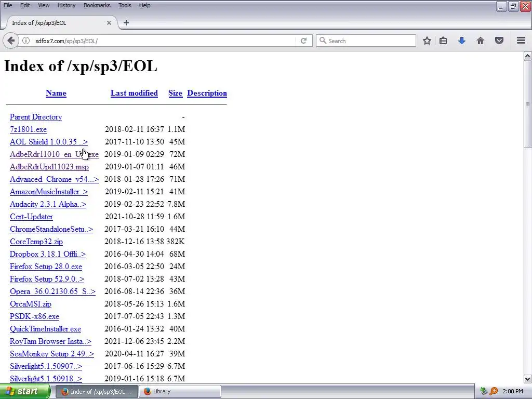Open the Cert-Updater link
The height and width of the screenshot is (399, 532).
click(31, 217)
